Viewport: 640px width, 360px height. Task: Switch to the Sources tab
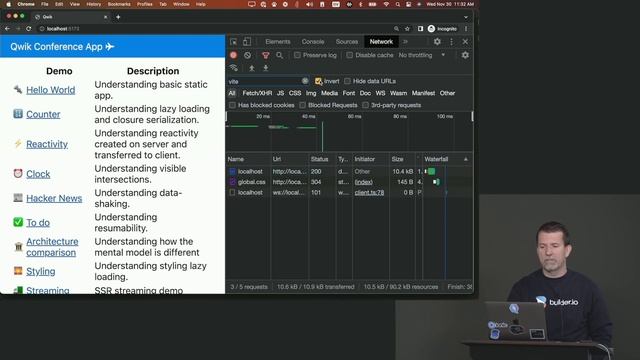click(x=347, y=42)
